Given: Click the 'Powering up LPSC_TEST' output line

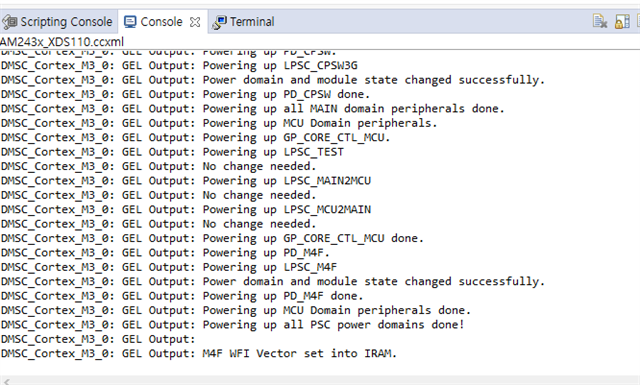Looking at the screenshot, I should point(172,152).
